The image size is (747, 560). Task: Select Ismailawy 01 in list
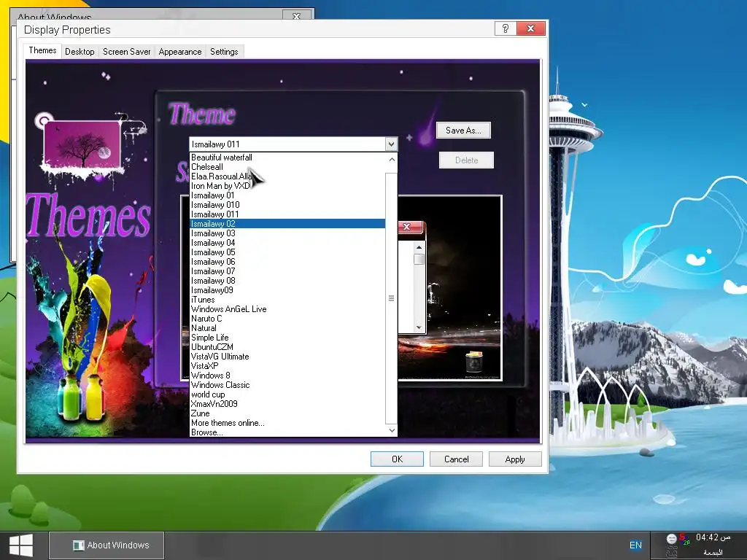pos(287,195)
